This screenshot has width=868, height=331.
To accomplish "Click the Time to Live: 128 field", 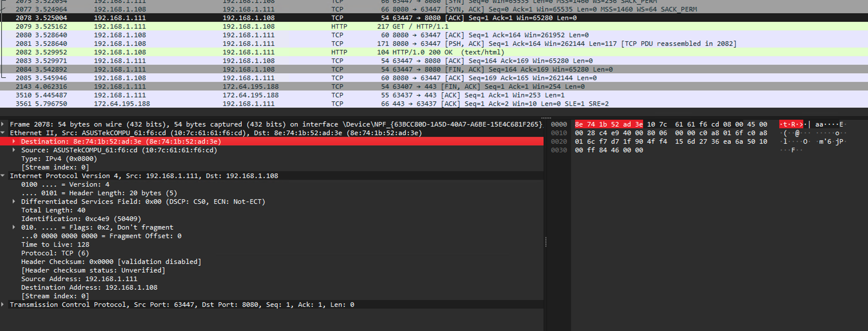I will pos(55,245).
